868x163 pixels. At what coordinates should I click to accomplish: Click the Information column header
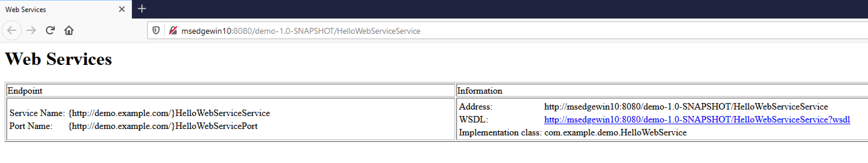(x=479, y=91)
